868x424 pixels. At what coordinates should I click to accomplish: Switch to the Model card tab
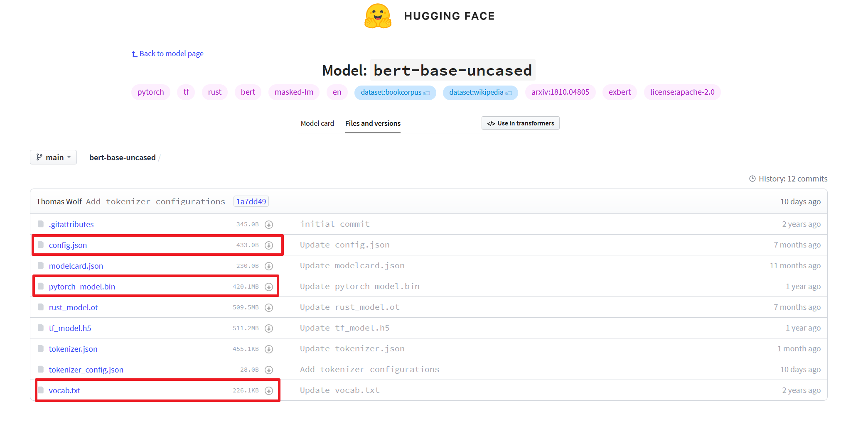(x=317, y=123)
